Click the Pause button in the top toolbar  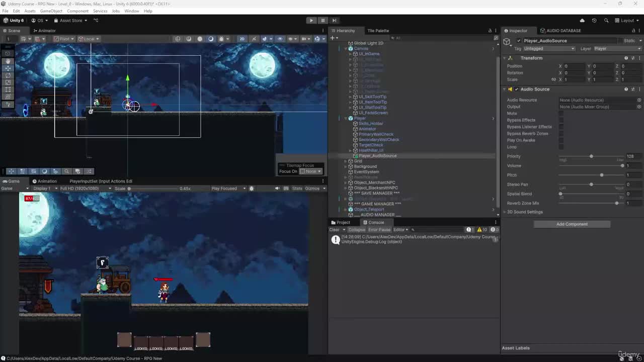[323, 21]
